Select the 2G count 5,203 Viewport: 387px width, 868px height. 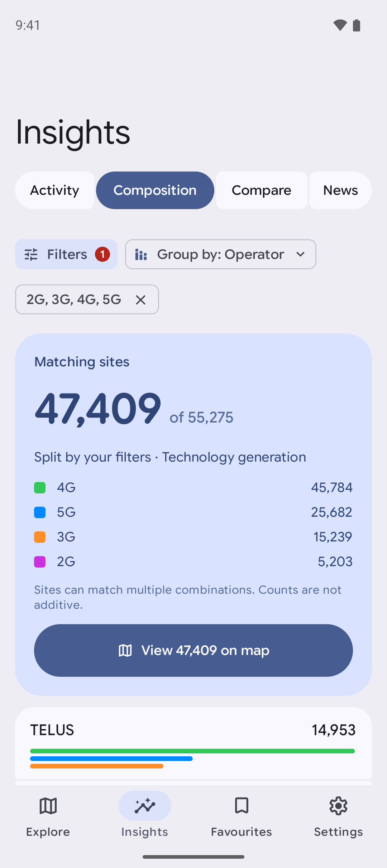(x=335, y=561)
